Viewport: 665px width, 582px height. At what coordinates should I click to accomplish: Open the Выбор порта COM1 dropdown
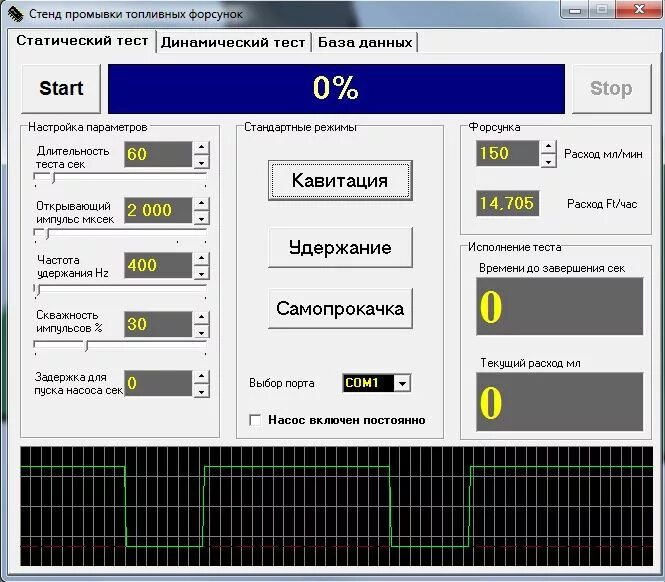[402, 383]
